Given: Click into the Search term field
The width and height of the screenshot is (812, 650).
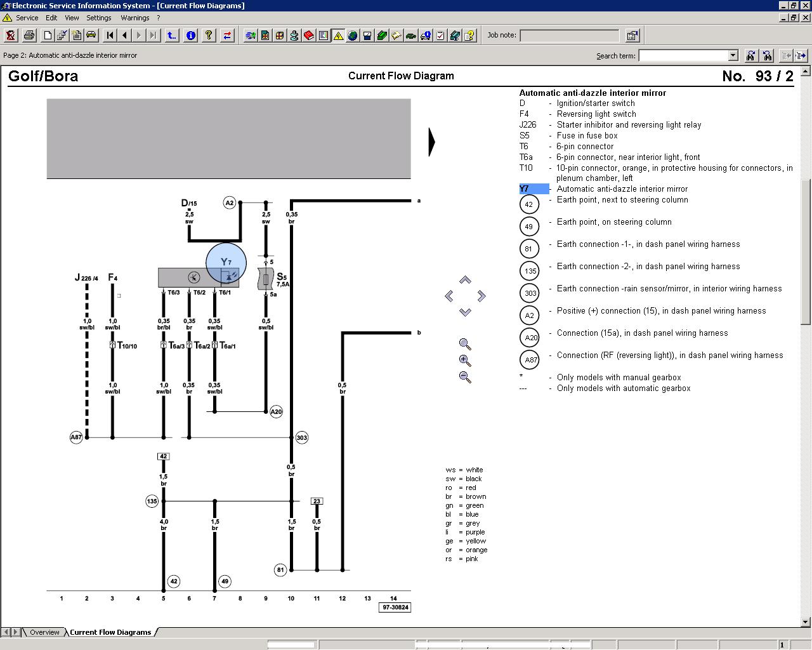Looking at the screenshot, I should pyautogui.click(x=683, y=56).
